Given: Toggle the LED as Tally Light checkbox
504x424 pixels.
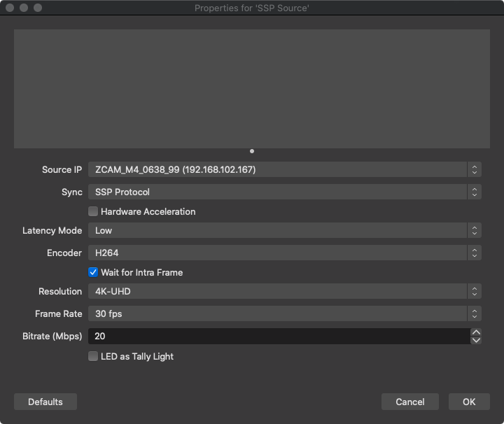Looking at the screenshot, I should [x=93, y=356].
